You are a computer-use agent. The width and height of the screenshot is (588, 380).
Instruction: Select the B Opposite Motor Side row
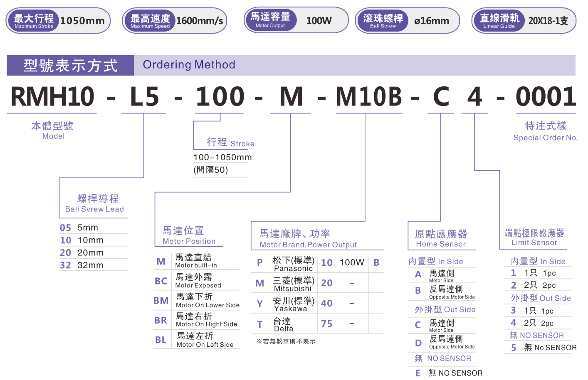[x=442, y=292]
